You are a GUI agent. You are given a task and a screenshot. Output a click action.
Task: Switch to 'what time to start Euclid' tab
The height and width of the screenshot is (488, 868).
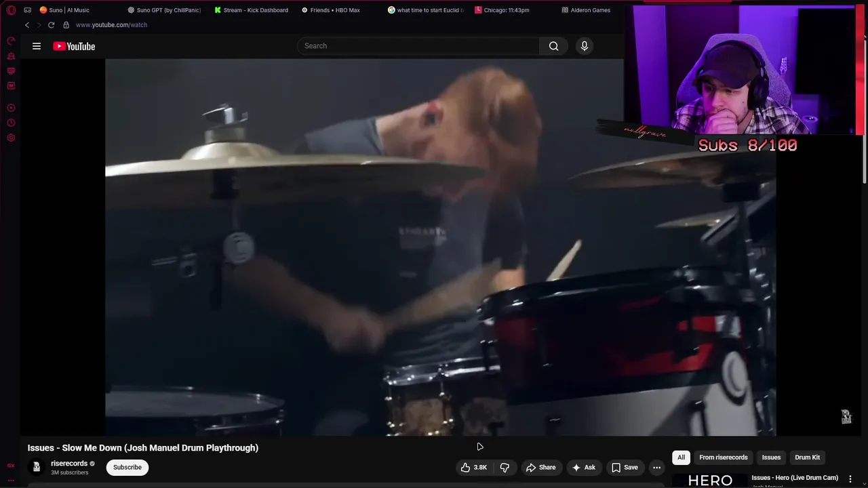(x=426, y=10)
